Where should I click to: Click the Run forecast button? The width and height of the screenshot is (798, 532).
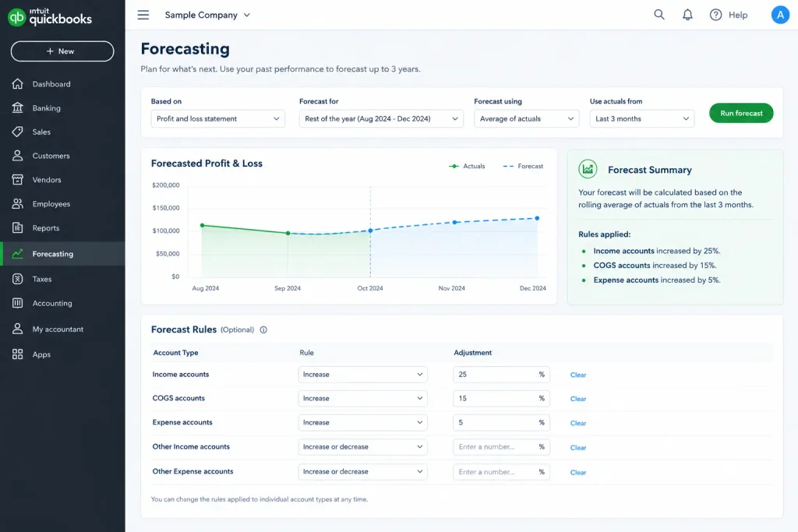coord(741,113)
